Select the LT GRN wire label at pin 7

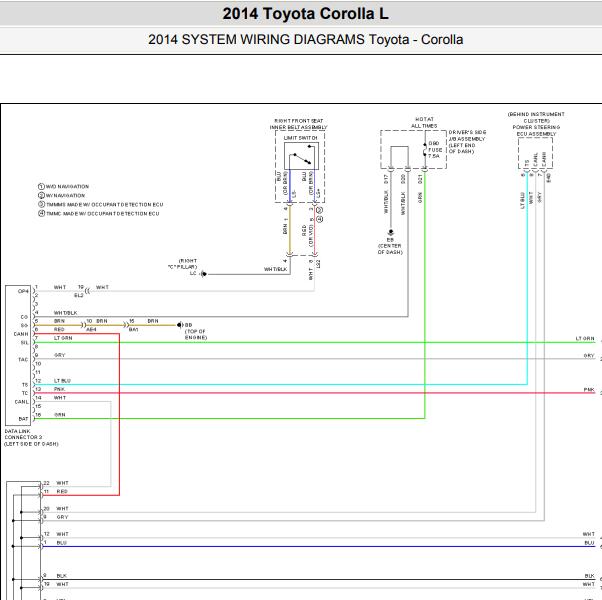tap(63, 338)
